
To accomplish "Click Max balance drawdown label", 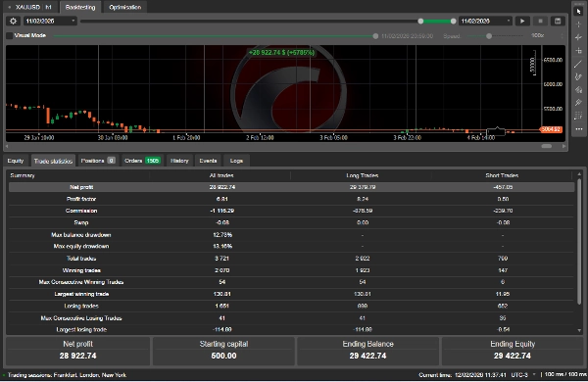I will point(81,235).
